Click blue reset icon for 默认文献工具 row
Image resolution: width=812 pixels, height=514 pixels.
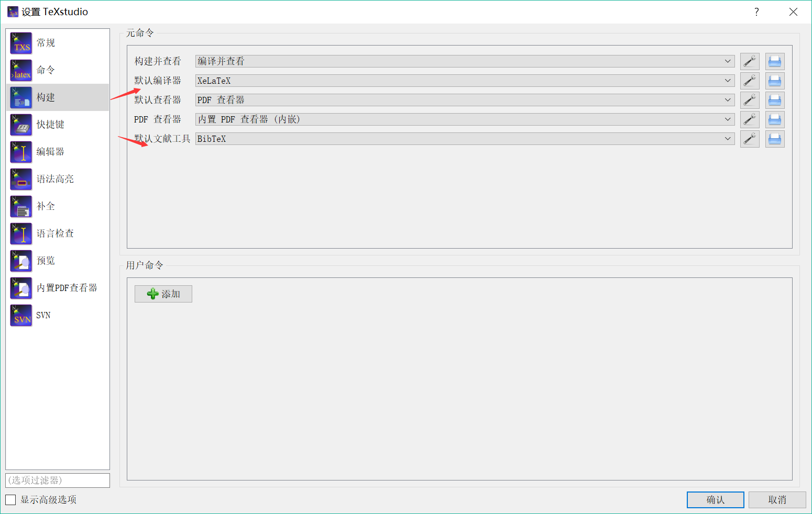coord(775,139)
